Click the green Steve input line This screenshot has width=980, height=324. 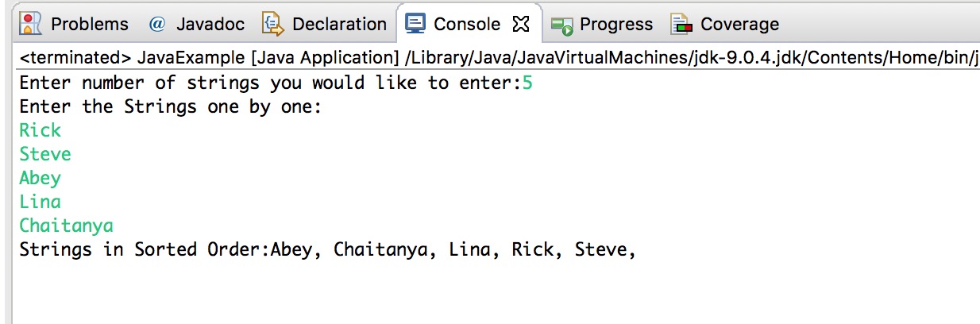45,154
